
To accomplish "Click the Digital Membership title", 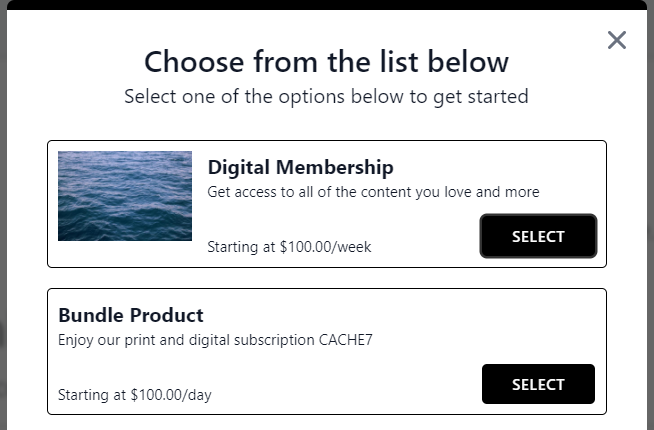I will (300, 167).
